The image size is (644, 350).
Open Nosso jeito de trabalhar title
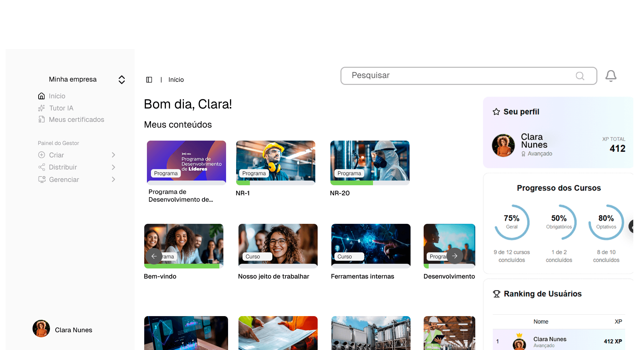(274, 276)
